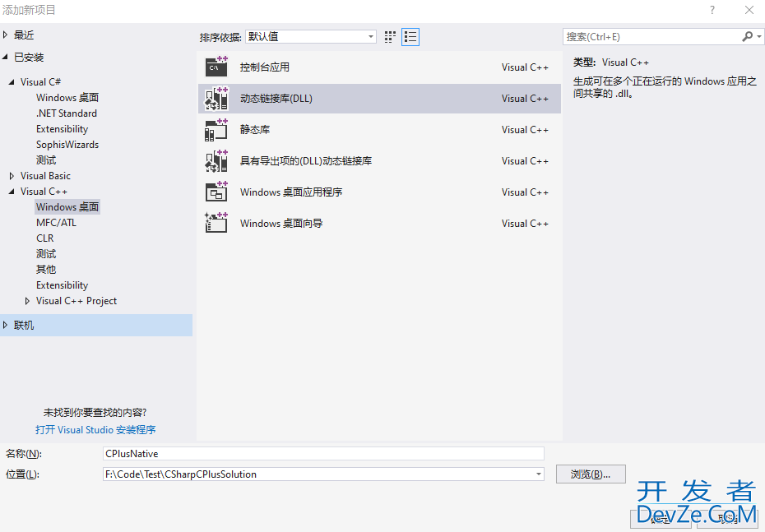Image resolution: width=765 pixels, height=532 pixels.
Task: Select .NET Standard category
Action: pos(67,113)
